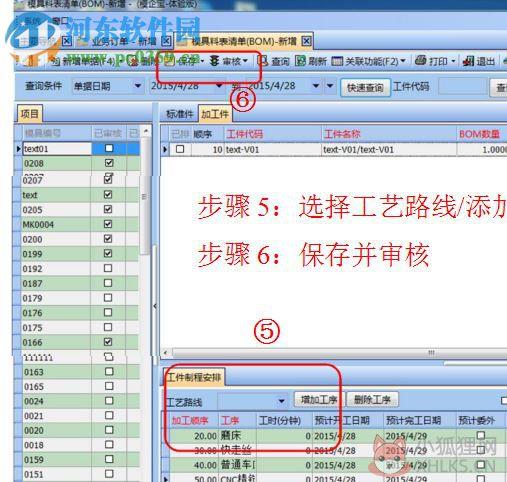Open the 工艺路线 combo box
The width and height of the screenshot is (507, 482).
point(282,401)
